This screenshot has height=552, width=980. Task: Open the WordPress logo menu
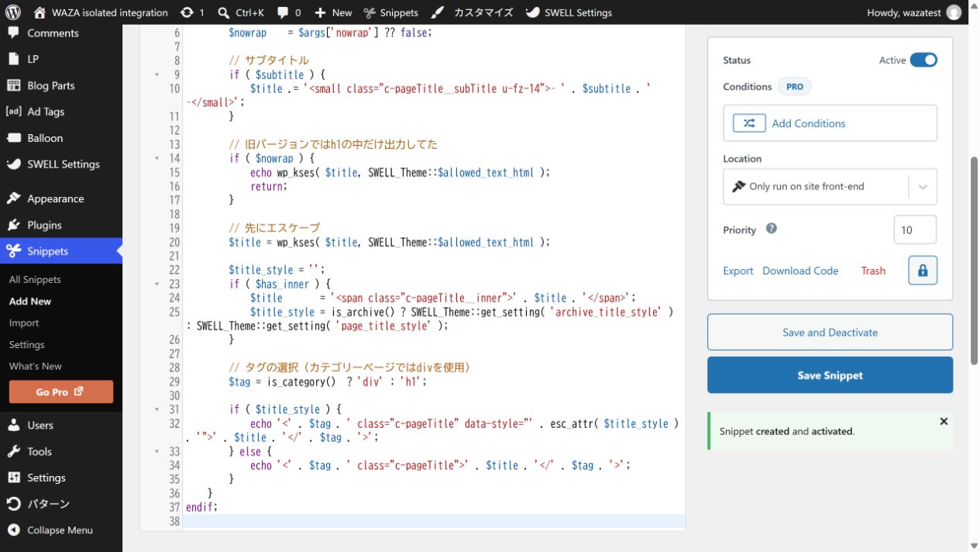pos(13,12)
